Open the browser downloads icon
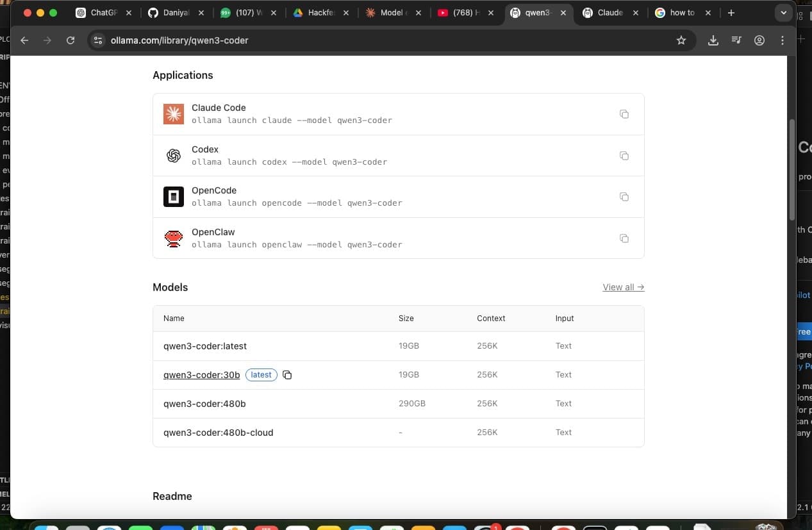The image size is (812, 530). pos(713,40)
